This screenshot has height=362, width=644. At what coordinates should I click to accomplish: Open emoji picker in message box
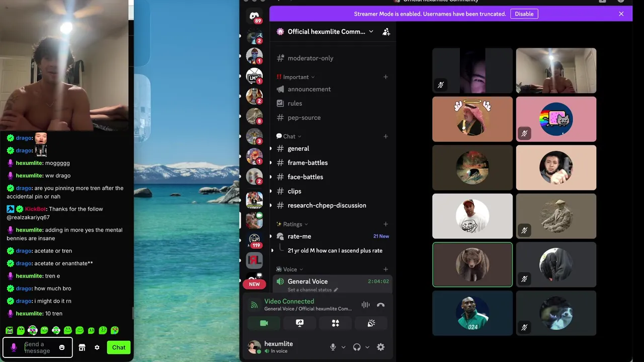pyautogui.click(x=62, y=347)
